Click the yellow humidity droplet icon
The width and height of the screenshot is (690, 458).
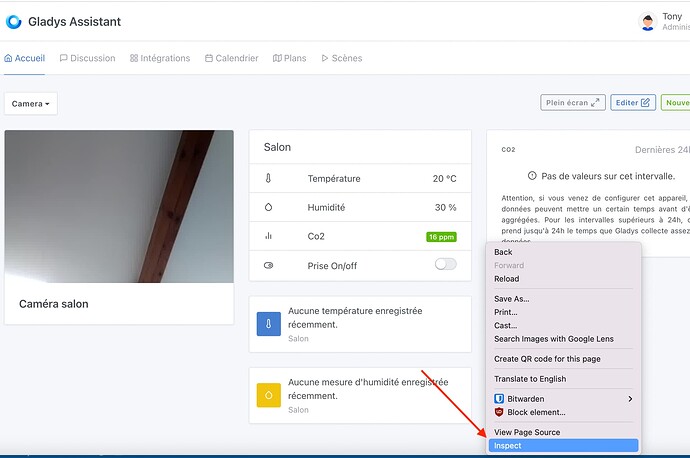point(268,395)
